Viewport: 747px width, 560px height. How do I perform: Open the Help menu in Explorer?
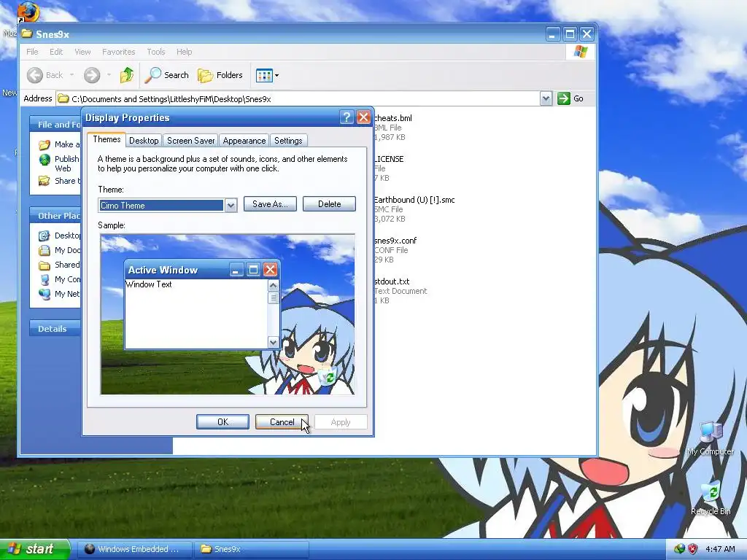click(x=185, y=52)
